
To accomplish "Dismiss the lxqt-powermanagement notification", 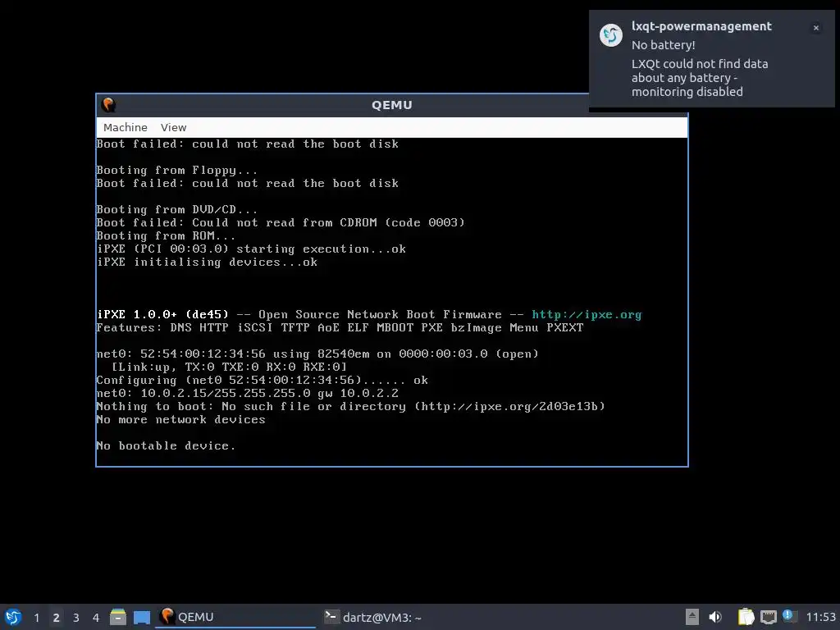I will (x=816, y=28).
